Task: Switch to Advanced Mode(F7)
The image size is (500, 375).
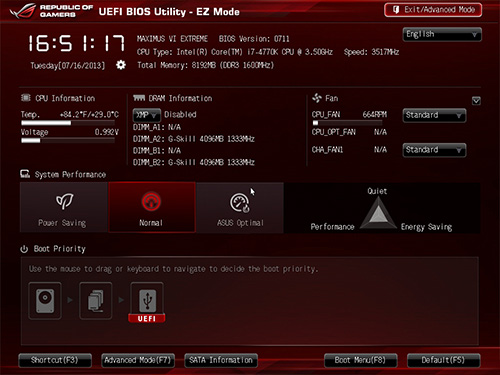Action: pos(138,360)
